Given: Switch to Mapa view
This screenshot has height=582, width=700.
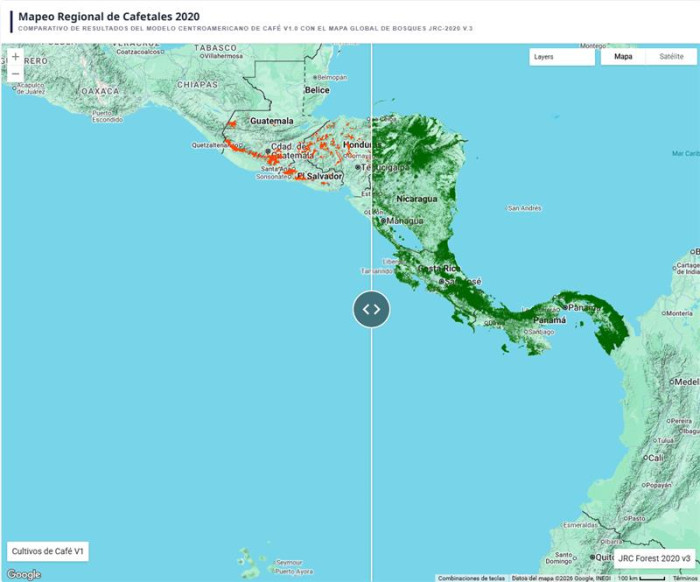Looking at the screenshot, I should pyautogui.click(x=623, y=57).
